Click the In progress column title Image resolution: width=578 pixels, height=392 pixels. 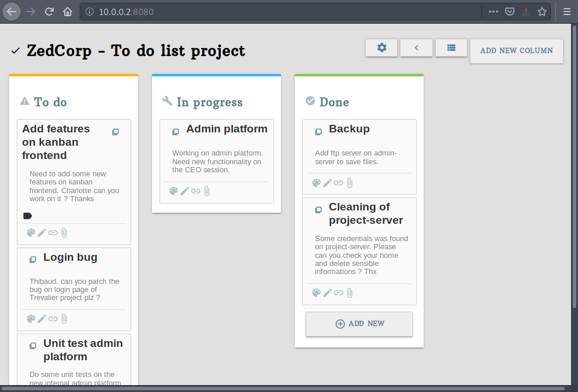(x=210, y=102)
